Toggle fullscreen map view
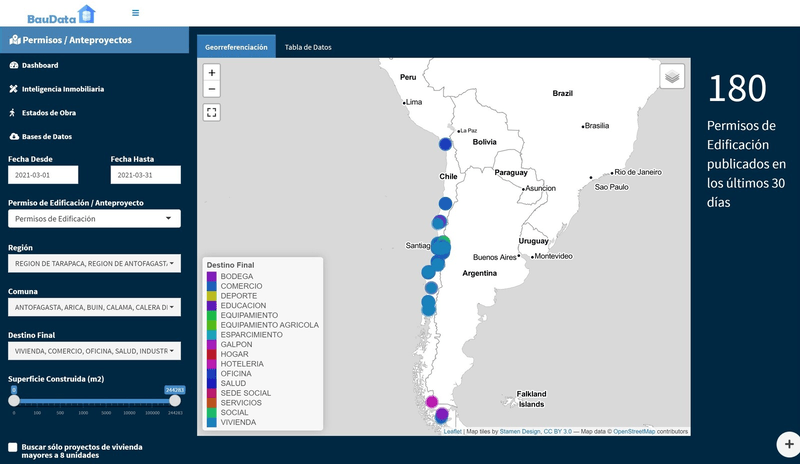The width and height of the screenshot is (800, 464). coord(212,112)
